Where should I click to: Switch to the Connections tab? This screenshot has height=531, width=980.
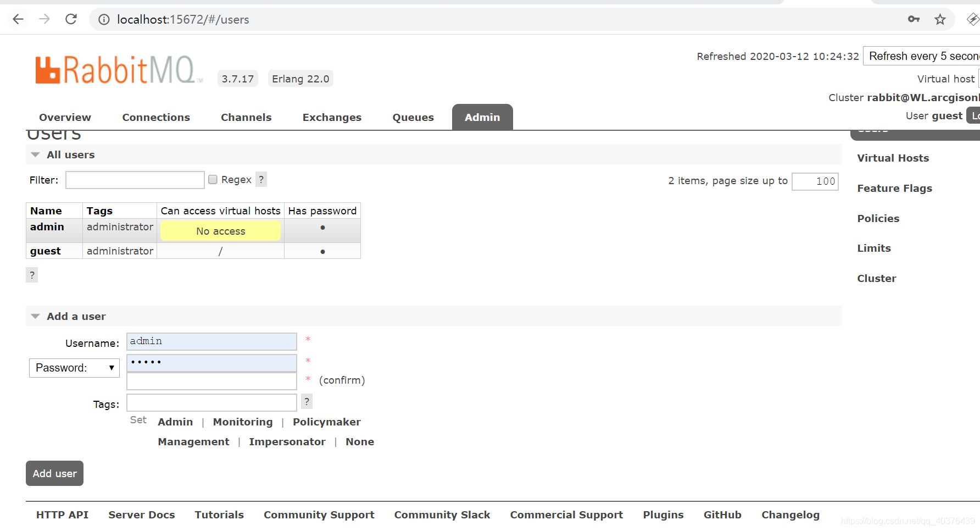tap(156, 117)
